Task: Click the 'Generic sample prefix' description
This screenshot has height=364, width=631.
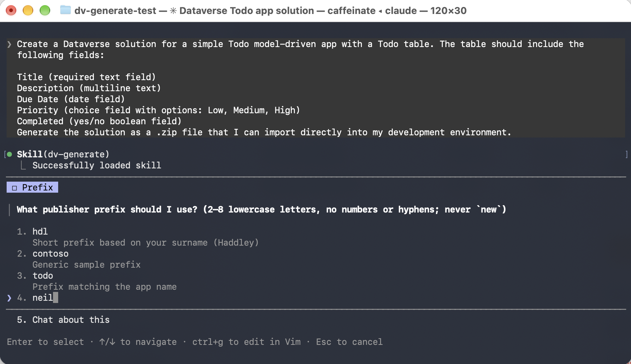Action: [87, 265]
